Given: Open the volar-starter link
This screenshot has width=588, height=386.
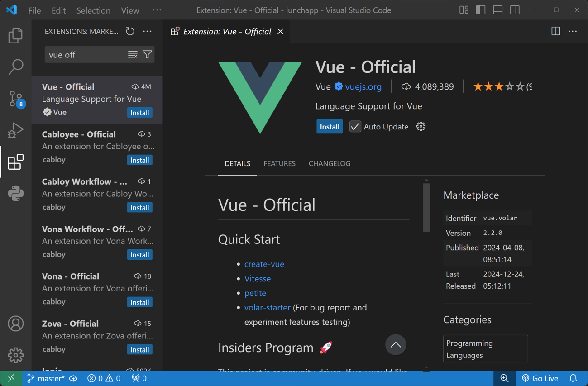Looking at the screenshot, I should pos(267,307).
